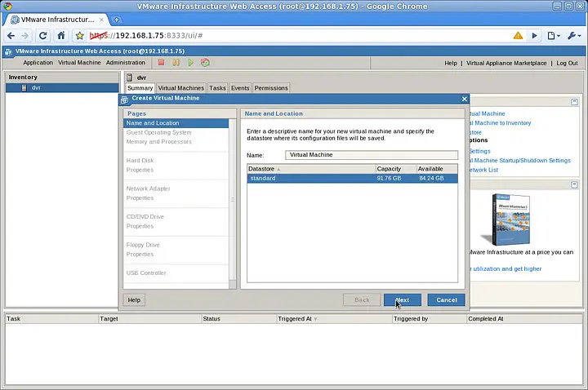The image size is (588, 390).
Task: Sort by the Available column header
Action: pyautogui.click(x=437, y=169)
